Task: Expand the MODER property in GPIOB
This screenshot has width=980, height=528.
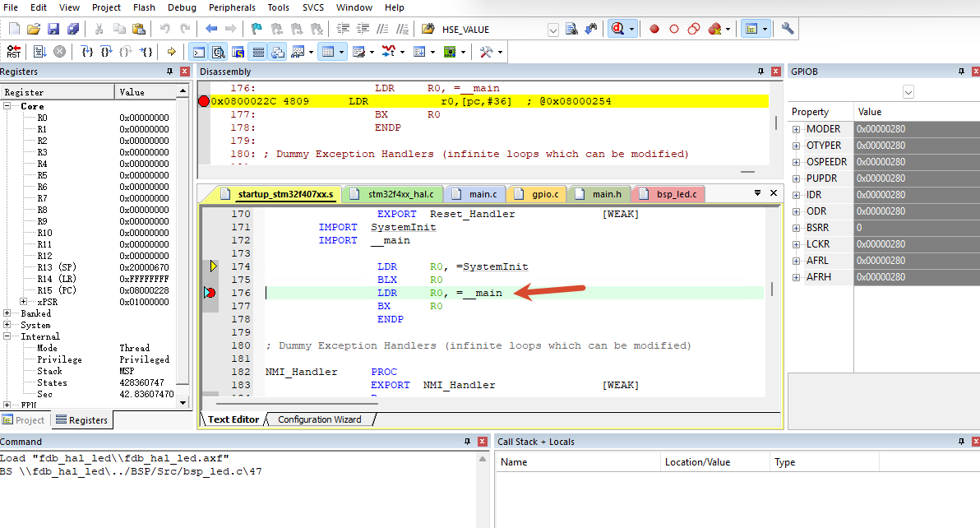Action: click(x=796, y=129)
